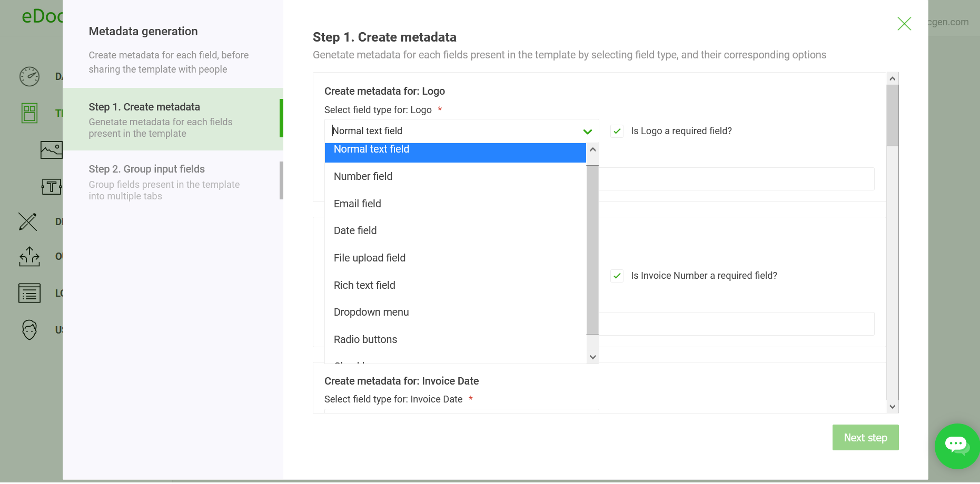Click the Next step button
Screen dimensions: 980x484
click(865, 438)
